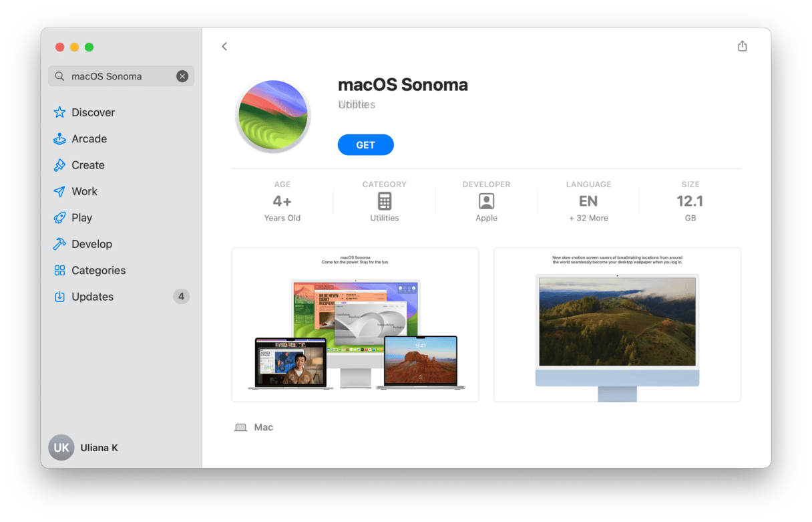Click the back chevron arrow
812x522 pixels.
click(224, 46)
